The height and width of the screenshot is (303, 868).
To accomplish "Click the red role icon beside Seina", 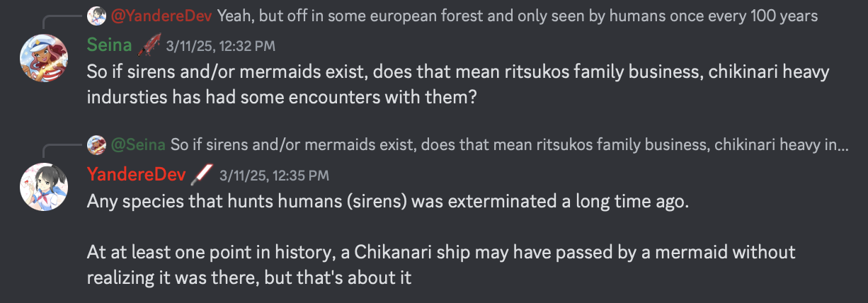I will 149,46.
